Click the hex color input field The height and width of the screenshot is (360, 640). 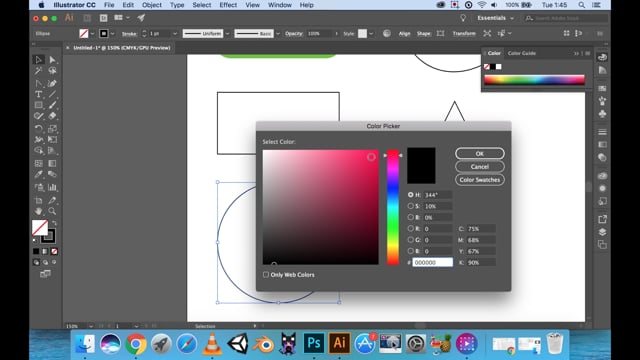point(433,262)
